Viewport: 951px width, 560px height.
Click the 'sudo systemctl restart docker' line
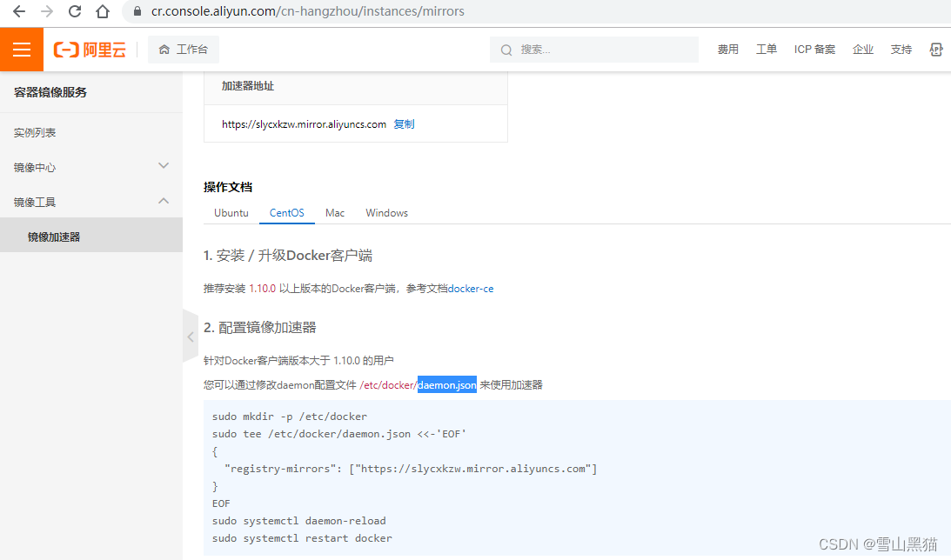[x=301, y=538]
